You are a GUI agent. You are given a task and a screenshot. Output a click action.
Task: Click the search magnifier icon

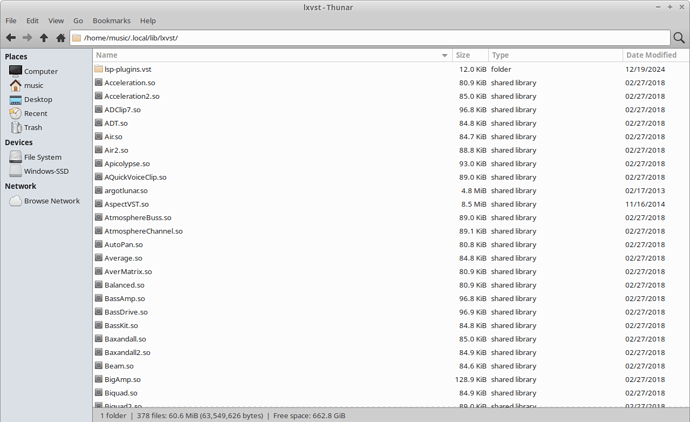click(679, 38)
